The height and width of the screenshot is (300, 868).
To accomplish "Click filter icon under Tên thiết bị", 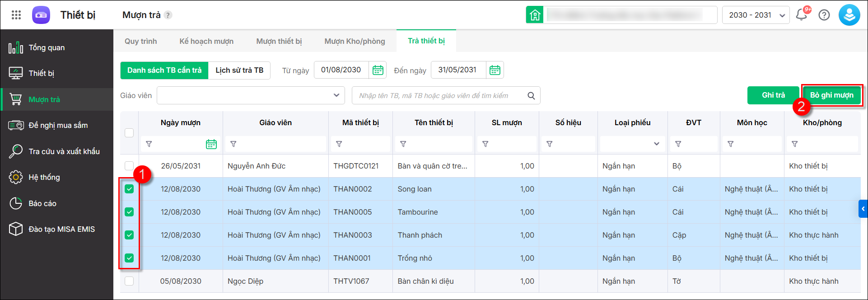I will tap(403, 144).
